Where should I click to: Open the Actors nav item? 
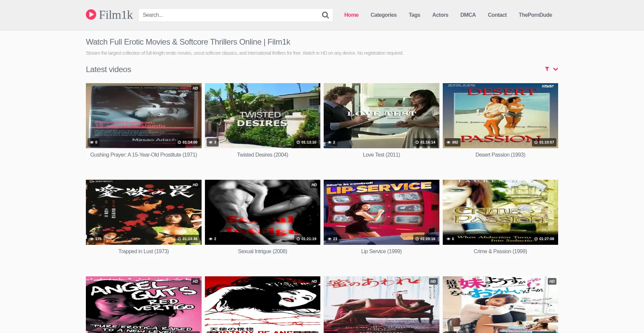click(x=440, y=15)
